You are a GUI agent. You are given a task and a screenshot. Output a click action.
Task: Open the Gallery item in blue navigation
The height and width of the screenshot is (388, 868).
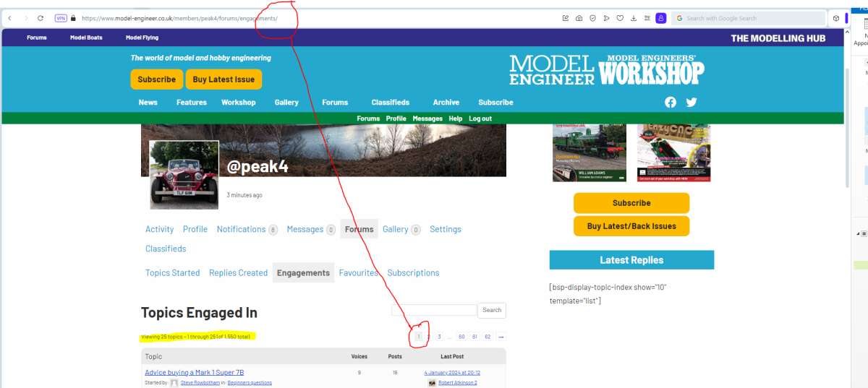pos(286,103)
